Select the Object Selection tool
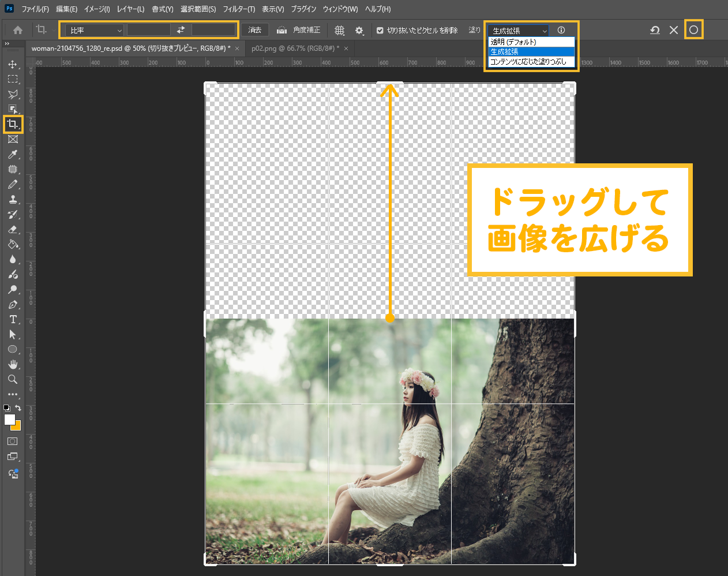Image resolution: width=728 pixels, height=576 pixels. pos(13,109)
